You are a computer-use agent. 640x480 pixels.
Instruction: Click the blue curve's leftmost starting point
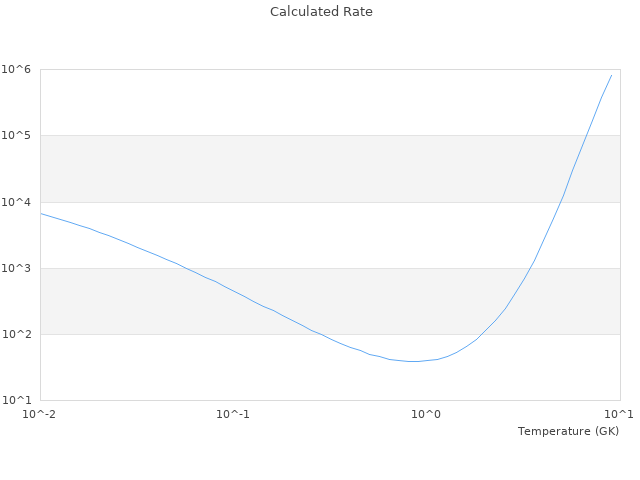41,213
